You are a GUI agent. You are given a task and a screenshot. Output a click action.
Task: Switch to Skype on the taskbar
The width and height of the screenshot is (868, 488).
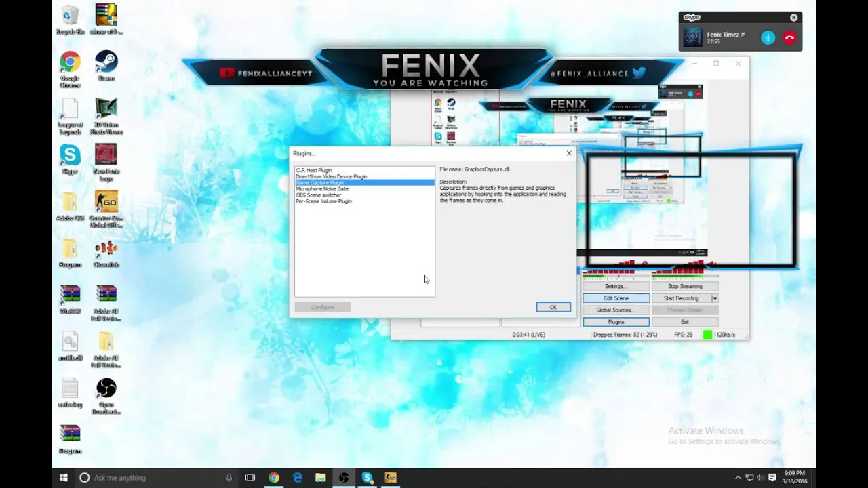pos(367,478)
